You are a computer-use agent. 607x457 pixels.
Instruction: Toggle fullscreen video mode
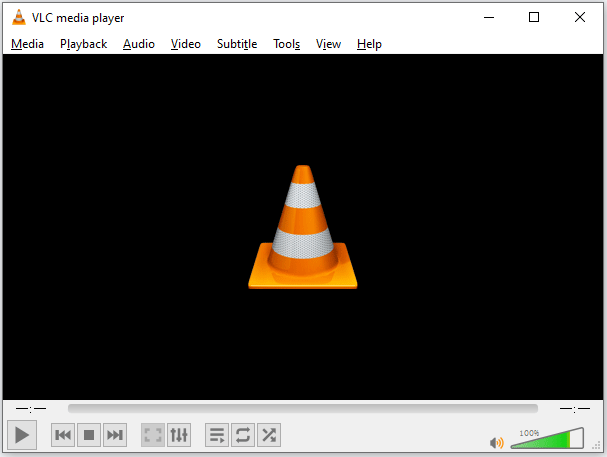pyautogui.click(x=153, y=435)
